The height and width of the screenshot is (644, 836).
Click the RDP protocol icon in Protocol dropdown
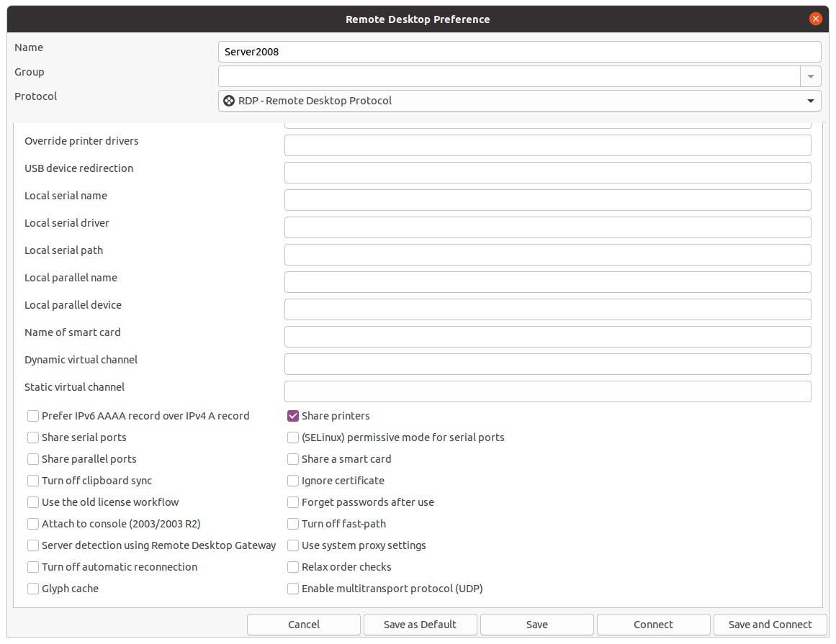tap(229, 101)
